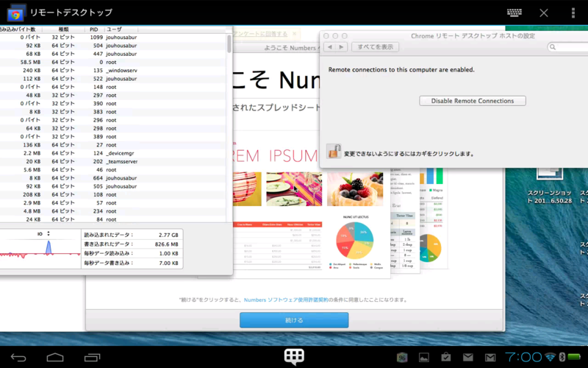The height and width of the screenshot is (368, 588).
Task: Tap the Wi-Fi status icon
Action: pyautogui.click(x=551, y=357)
